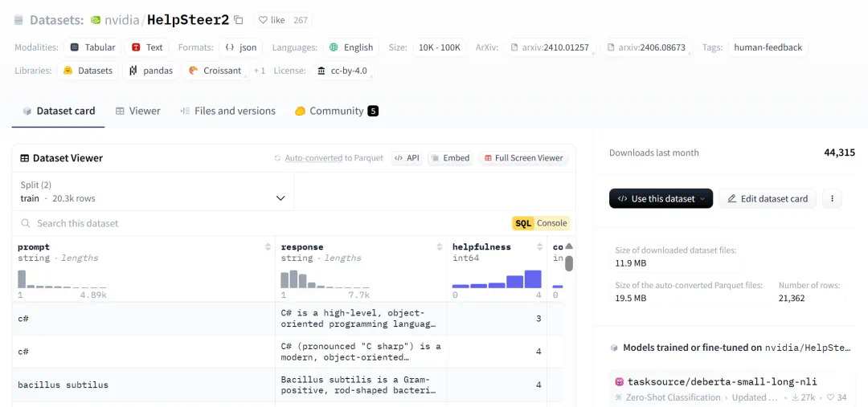Image resolution: width=868 pixels, height=407 pixels.
Task: Open the Use this dataset dropdown
Action: (661, 199)
